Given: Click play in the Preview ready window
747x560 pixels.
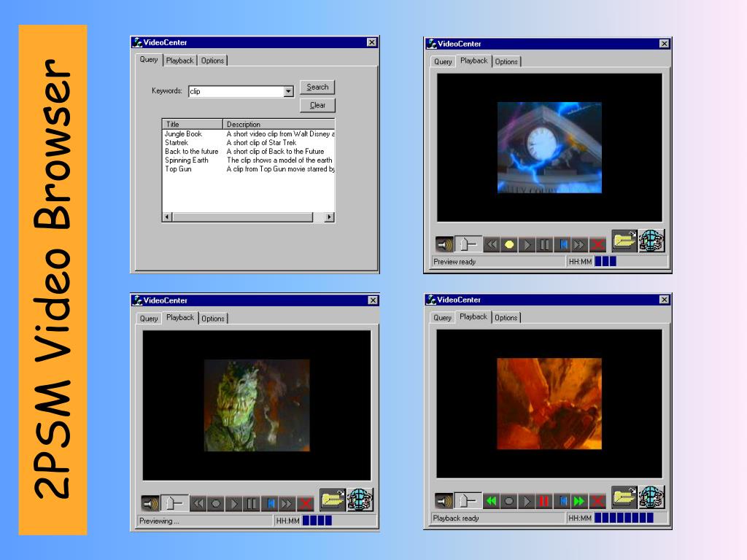Looking at the screenshot, I should tap(527, 245).
